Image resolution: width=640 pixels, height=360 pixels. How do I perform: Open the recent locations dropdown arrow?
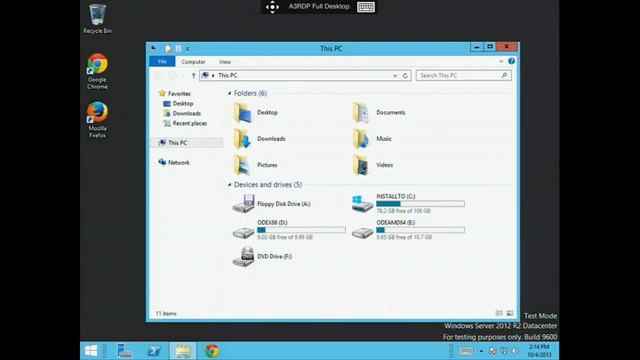click(x=183, y=76)
